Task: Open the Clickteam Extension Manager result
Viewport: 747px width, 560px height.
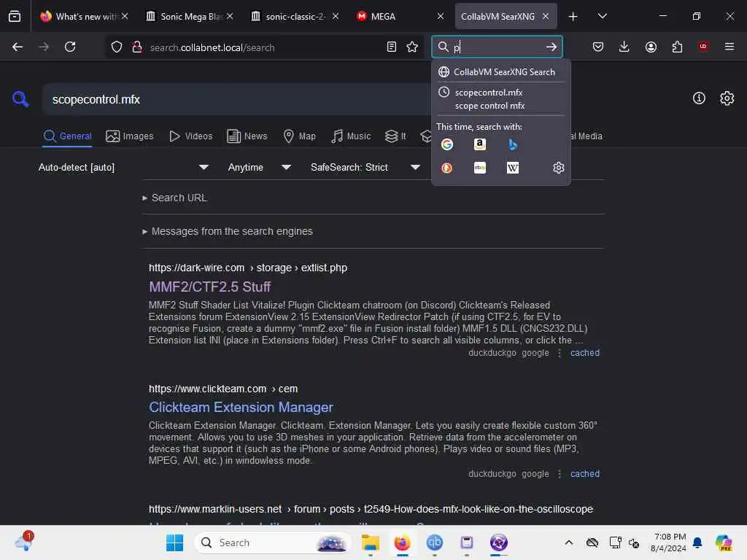Action: (x=241, y=407)
